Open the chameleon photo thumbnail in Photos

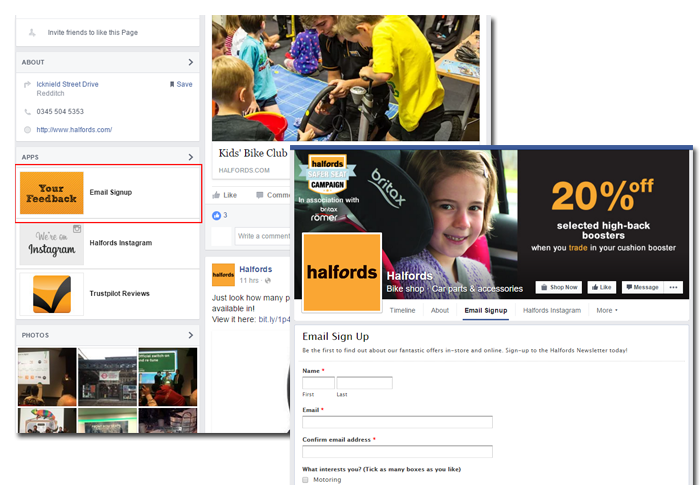[x=47, y=420]
